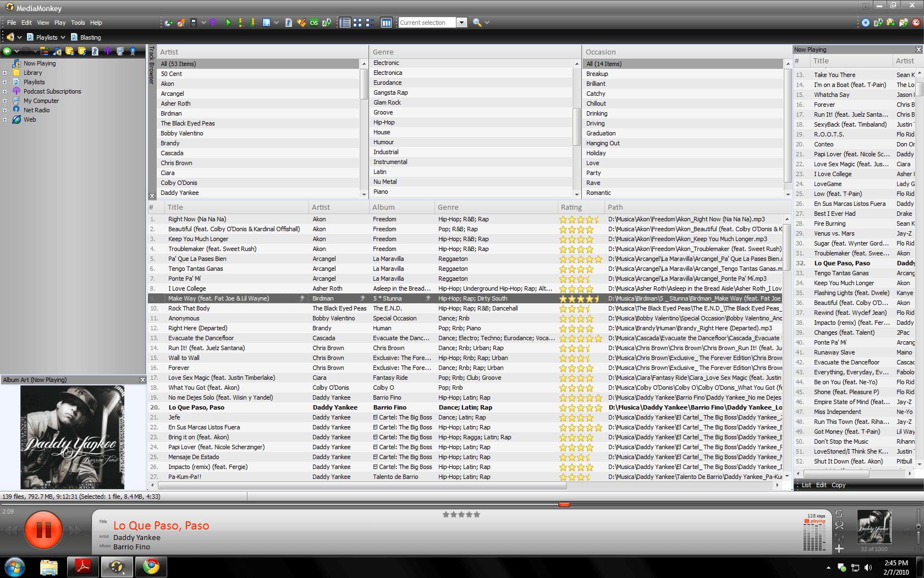Switch to details list view
The width and height of the screenshot is (924, 578).
click(345, 23)
